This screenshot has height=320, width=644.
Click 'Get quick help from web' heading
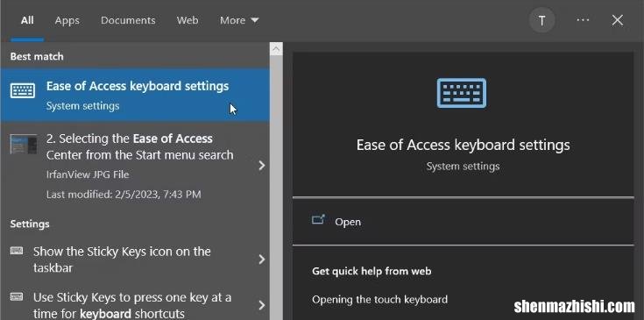pyautogui.click(x=372, y=271)
